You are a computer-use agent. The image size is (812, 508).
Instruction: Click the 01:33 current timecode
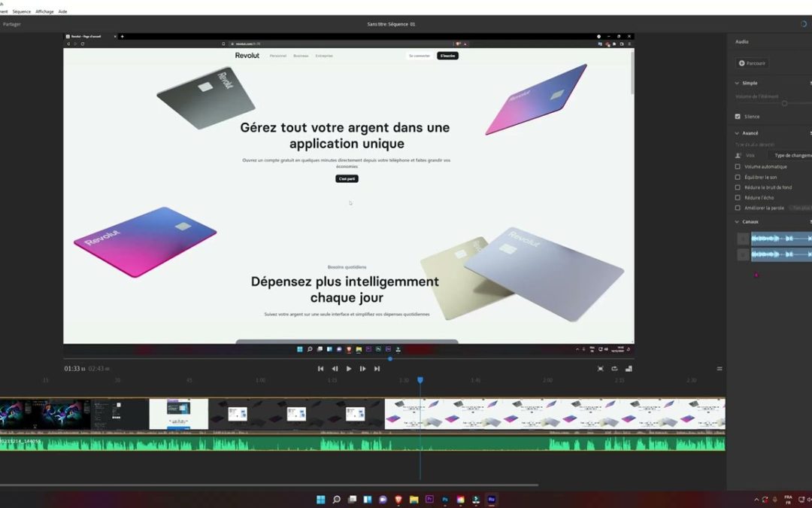(74, 369)
